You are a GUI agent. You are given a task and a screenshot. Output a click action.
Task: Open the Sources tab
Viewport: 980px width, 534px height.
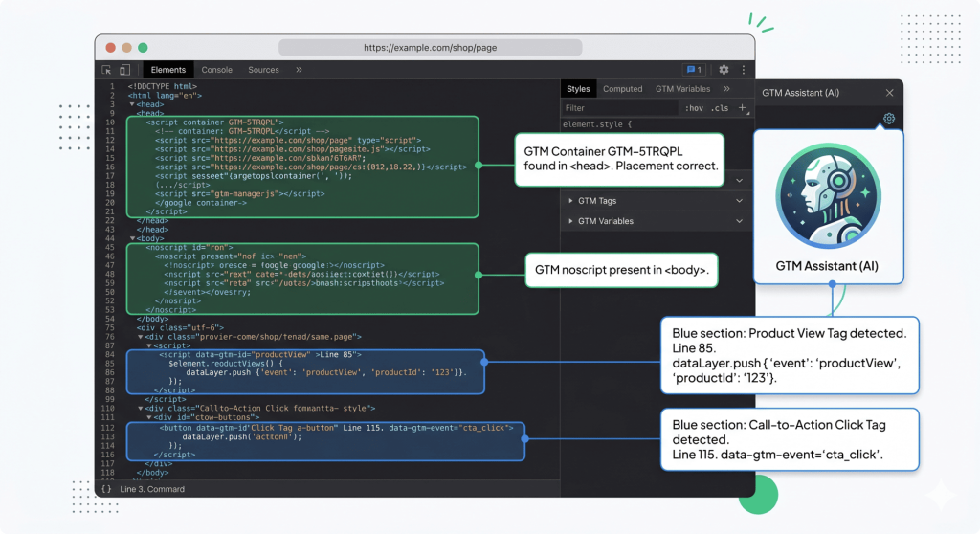(263, 70)
